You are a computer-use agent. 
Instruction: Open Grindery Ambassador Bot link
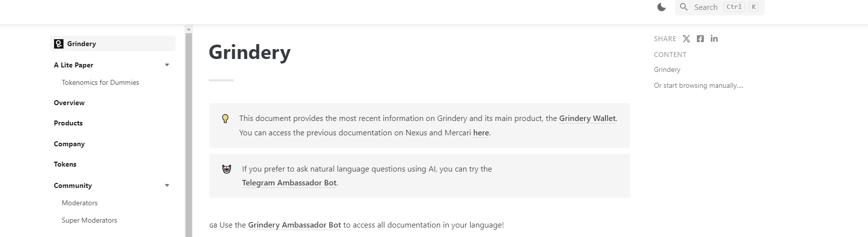pyautogui.click(x=295, y=225)
